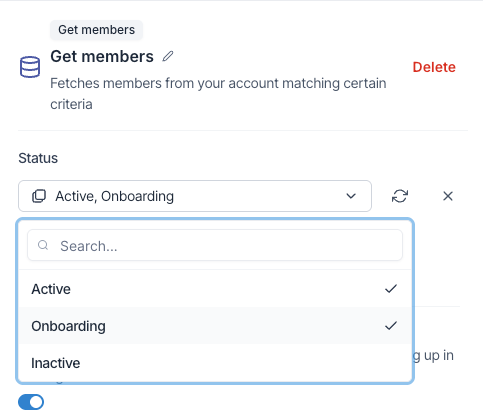Turn off the blue toggle switch
The width and height of the screenshot is (483, 418).
31,402
